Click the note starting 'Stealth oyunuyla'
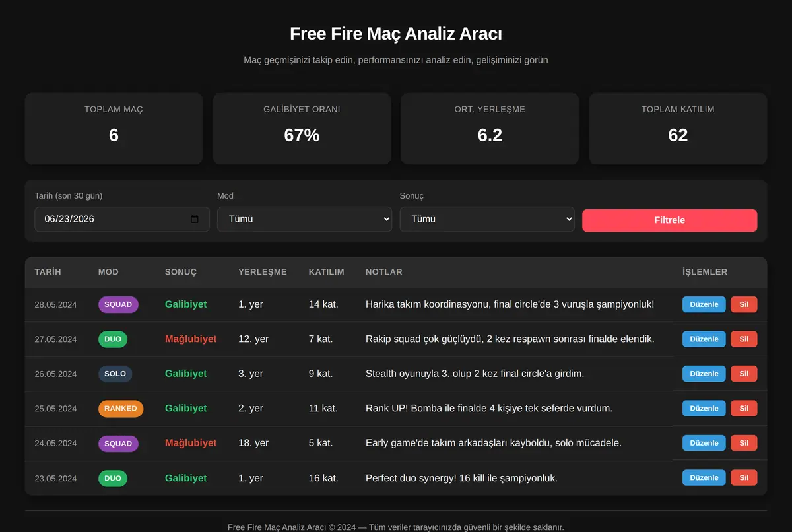The width and height of the screenshot is (792, 532). [475, 374]
